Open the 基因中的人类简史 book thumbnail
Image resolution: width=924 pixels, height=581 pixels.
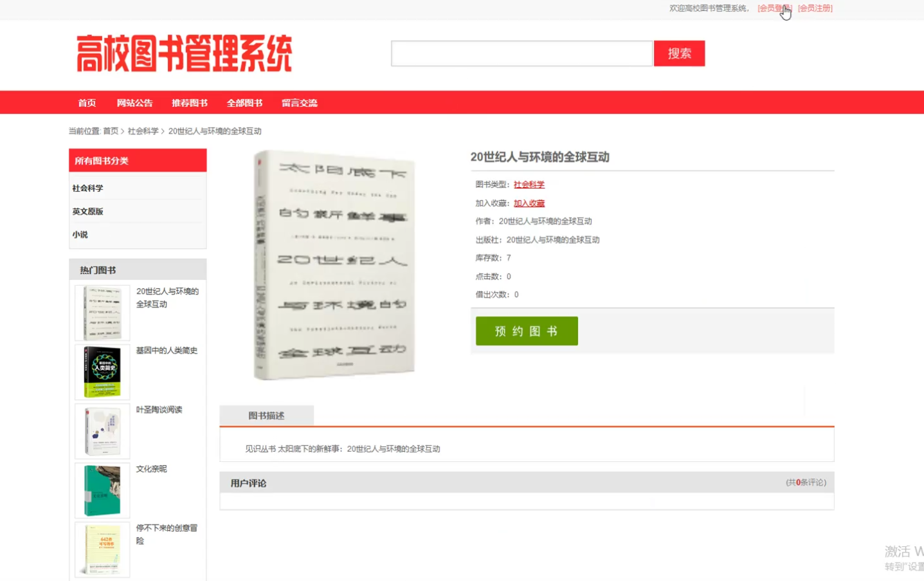pyautogui.click(x=102, y=372)
